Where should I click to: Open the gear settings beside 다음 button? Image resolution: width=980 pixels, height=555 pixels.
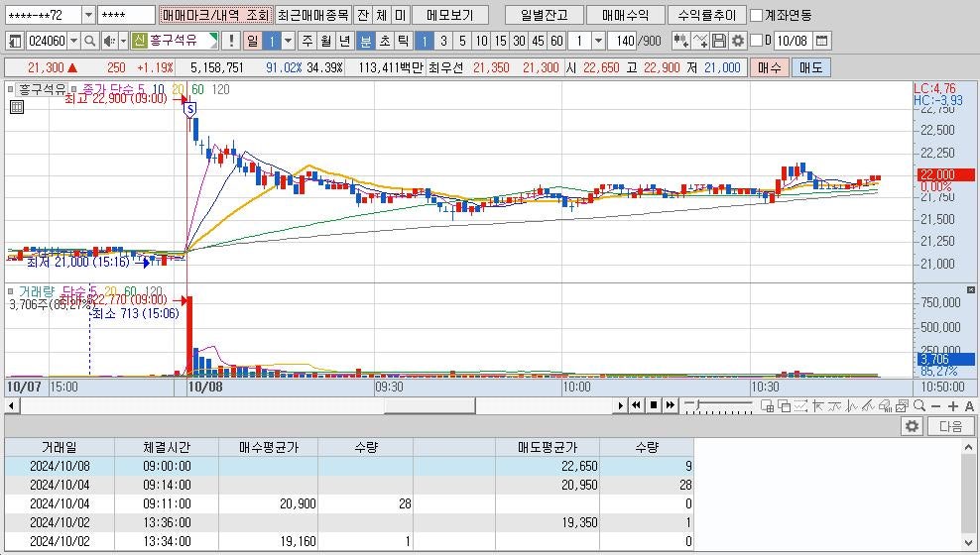pyautogui.click(x=912, y=426)
